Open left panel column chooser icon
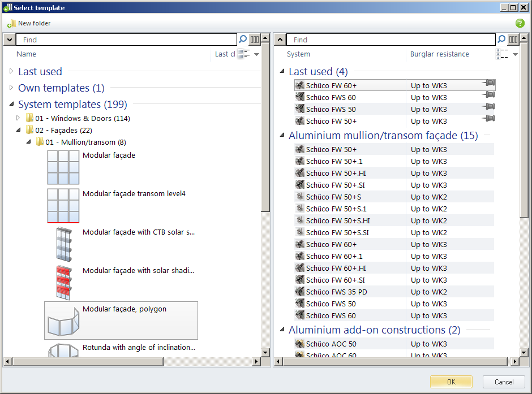The height and width of the screenshot is (394, 532). point(254,40)
